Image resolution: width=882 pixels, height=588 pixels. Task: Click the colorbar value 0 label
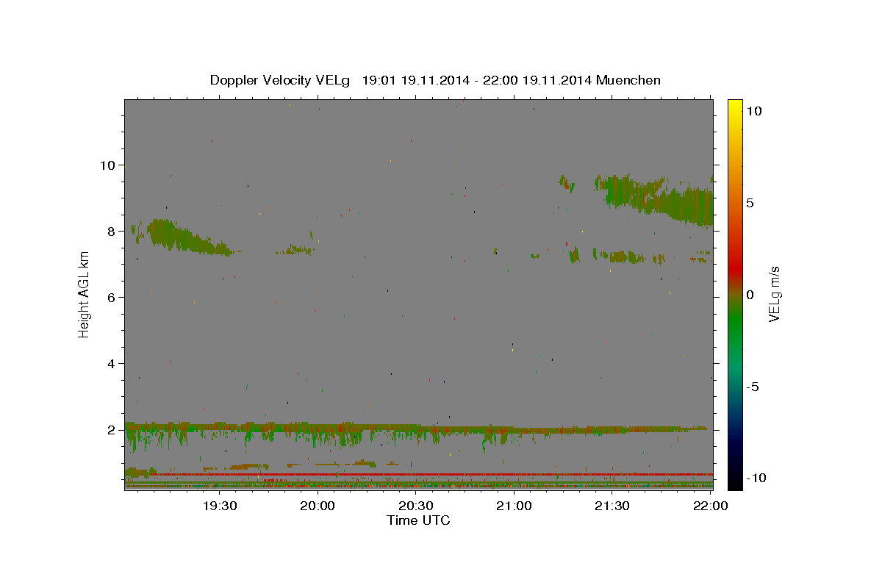[x=750, y=295]
